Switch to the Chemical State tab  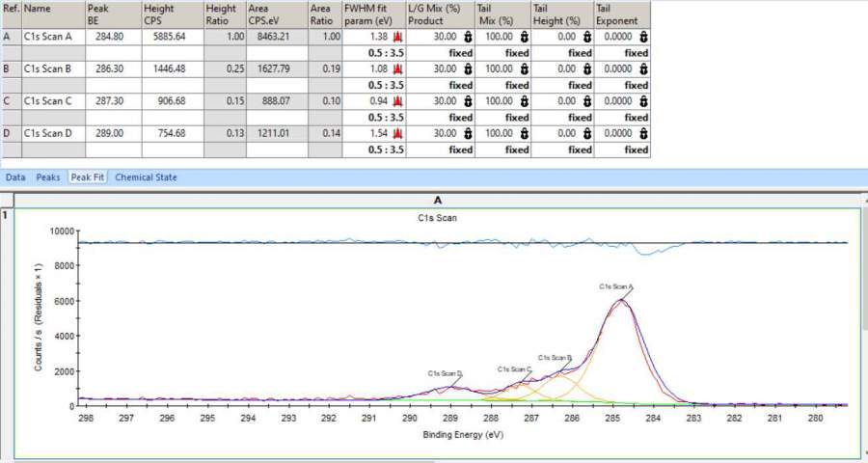pos(146,177)
